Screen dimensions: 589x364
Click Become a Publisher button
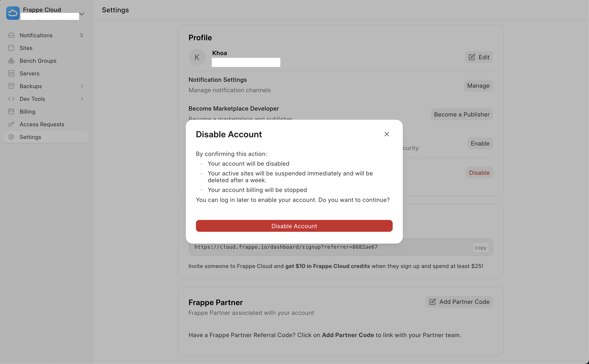click(461, 114)
